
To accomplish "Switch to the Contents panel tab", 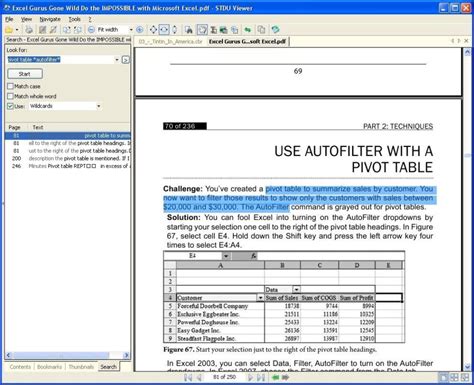I will tap(20, 367).
